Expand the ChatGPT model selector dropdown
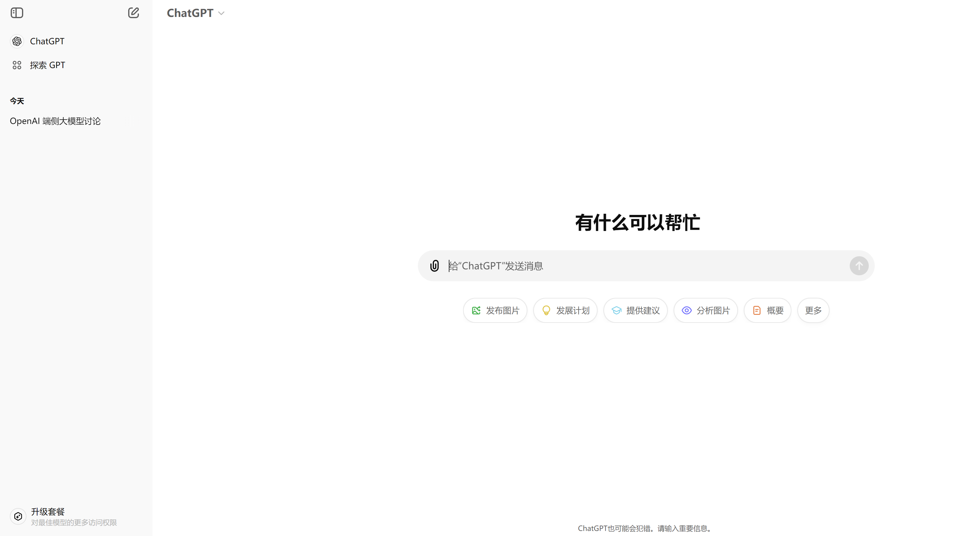This screenshot has width=980, height=536. click(x=195, y=13)
